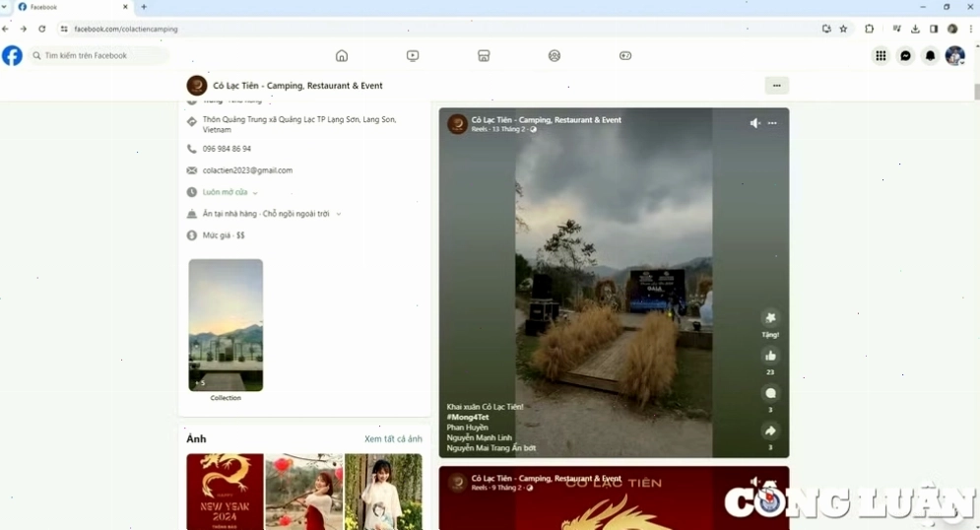Click the page name in sticky header
The image size is (980, 530).
point(297,86)
